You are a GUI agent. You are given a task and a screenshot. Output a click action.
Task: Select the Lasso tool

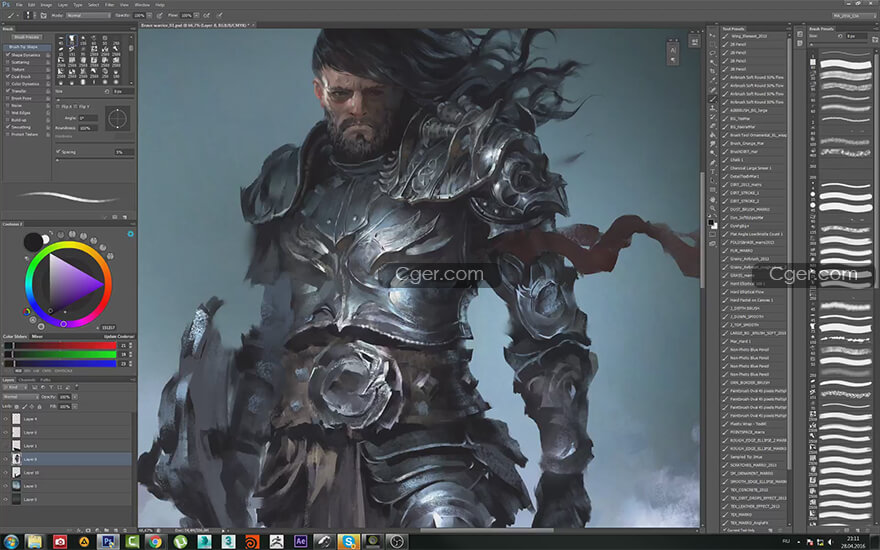pyautogui.click(x=712, y=53)
